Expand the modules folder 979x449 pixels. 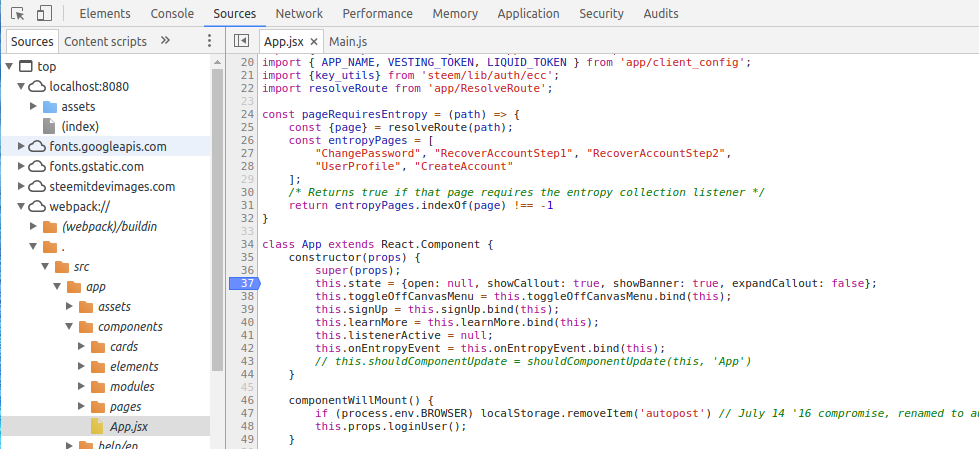tap(81, 386)
